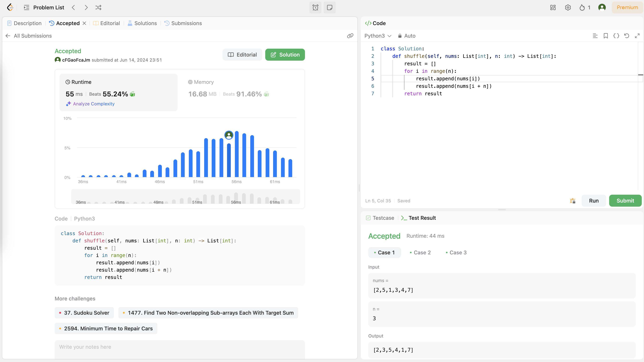Click the notes text field
The image size is (644, 362).
point(179,347)
